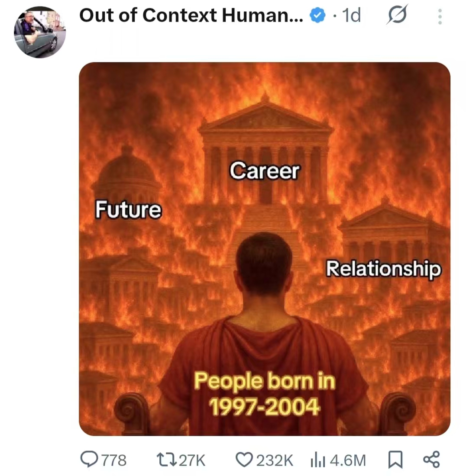Screen dimensions: 466x476
Task: Click the "Career" label in the meme
Action: [x=264, y=170]
